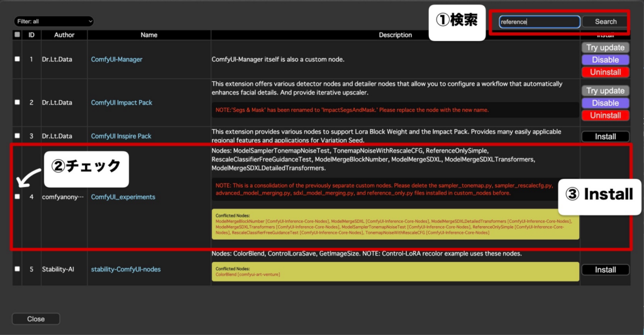Open the stability-ComfyUI-nodes link
Image resolution: width=644 pixels, height=335 pixels.
point(126,270)
